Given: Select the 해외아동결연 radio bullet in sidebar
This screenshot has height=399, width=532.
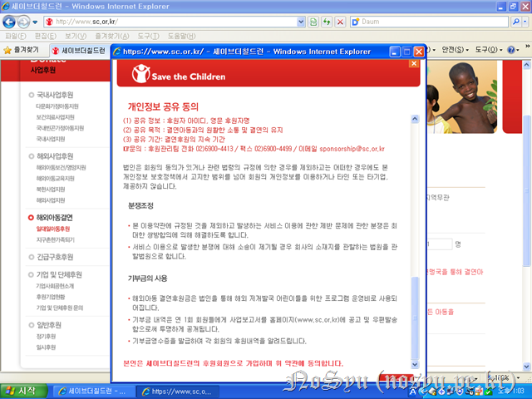Looking at the screenshot, I should tap(32, 218).
